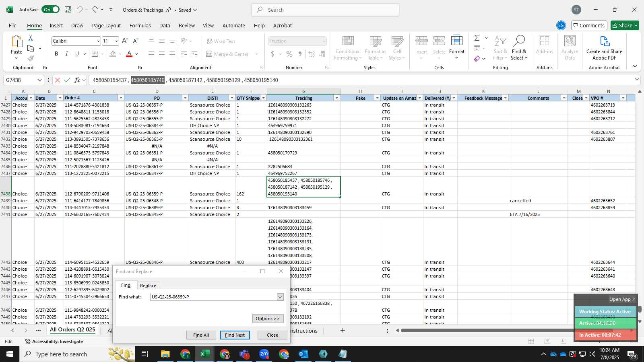Click the formula bar Enter checkmark

pyautogui.click(x=67, y=80)
